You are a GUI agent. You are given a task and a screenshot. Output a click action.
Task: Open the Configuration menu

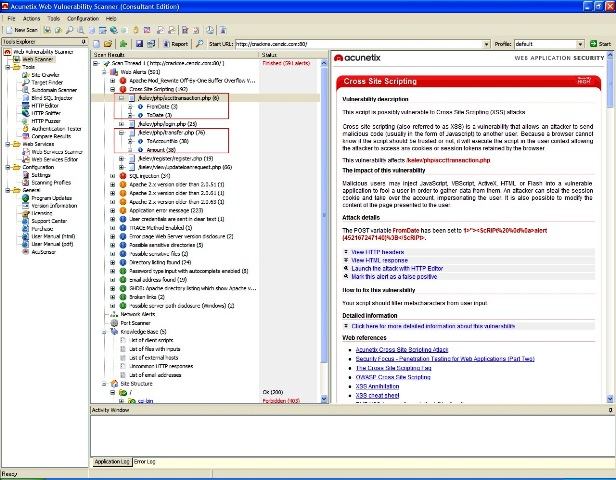[83, 18]
